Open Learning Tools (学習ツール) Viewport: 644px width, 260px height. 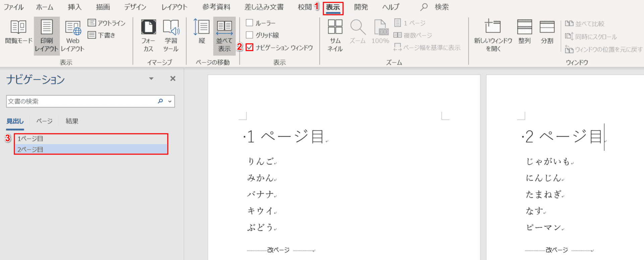coord(171,36)
